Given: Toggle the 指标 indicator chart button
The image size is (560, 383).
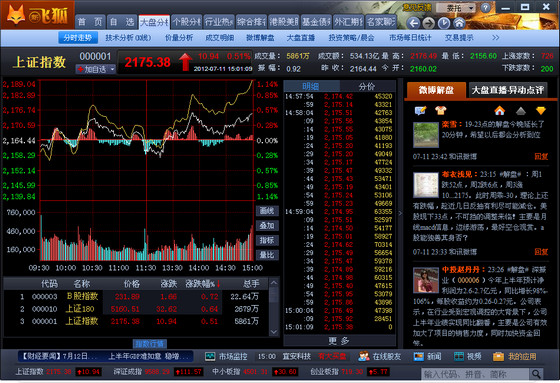Looking at the screenshot, I should 267,240.
